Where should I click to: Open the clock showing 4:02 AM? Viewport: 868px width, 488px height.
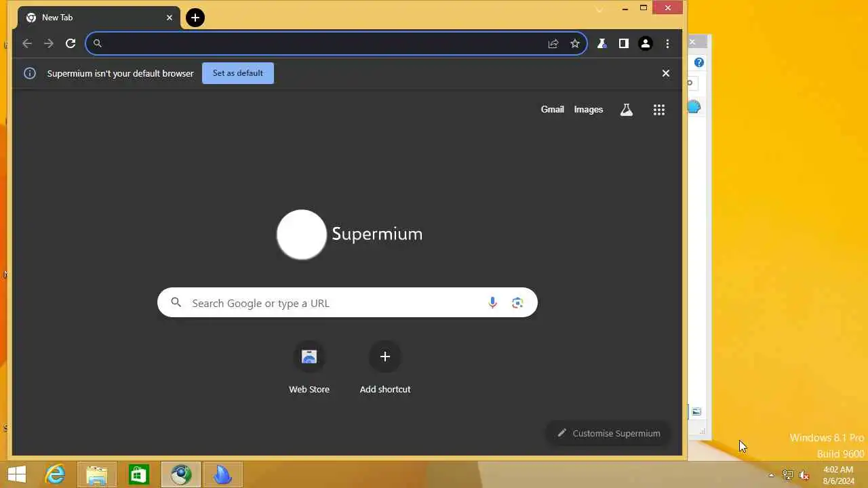pos(838,475)
